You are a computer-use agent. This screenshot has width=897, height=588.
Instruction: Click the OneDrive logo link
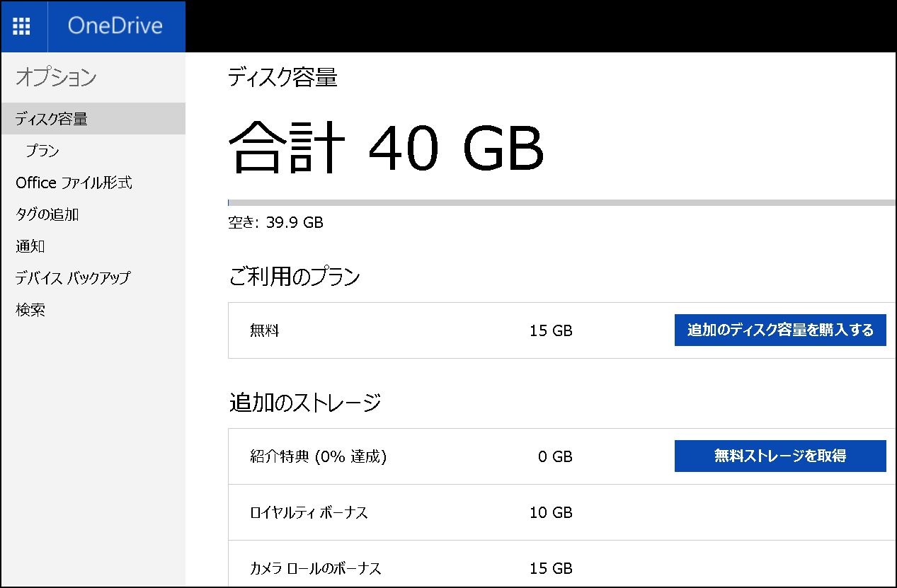[115, 26]
